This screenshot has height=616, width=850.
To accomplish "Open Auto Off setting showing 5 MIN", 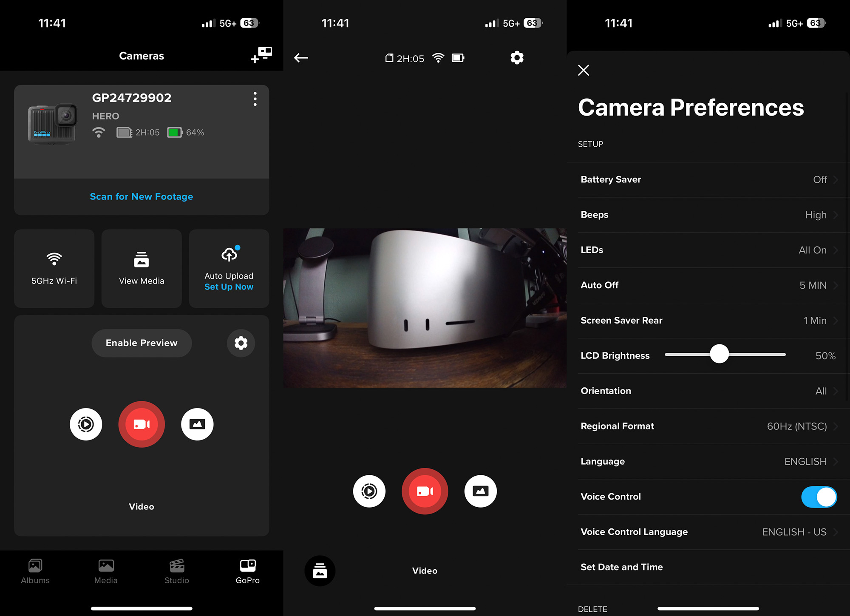I will (708, 285).
